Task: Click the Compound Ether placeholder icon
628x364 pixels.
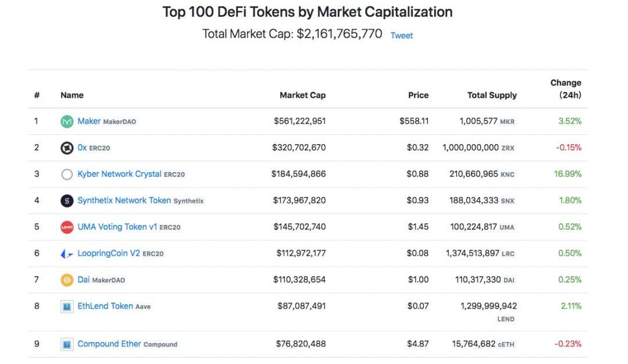Action: [x=67, y=345]
